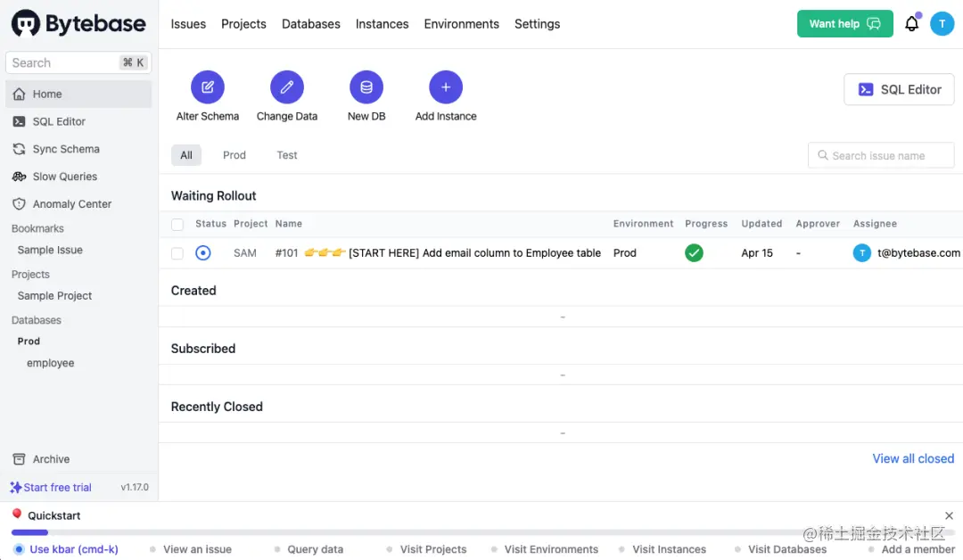Click the Waiting Rollout heading
963x560 pixels.
coord(213,196)
